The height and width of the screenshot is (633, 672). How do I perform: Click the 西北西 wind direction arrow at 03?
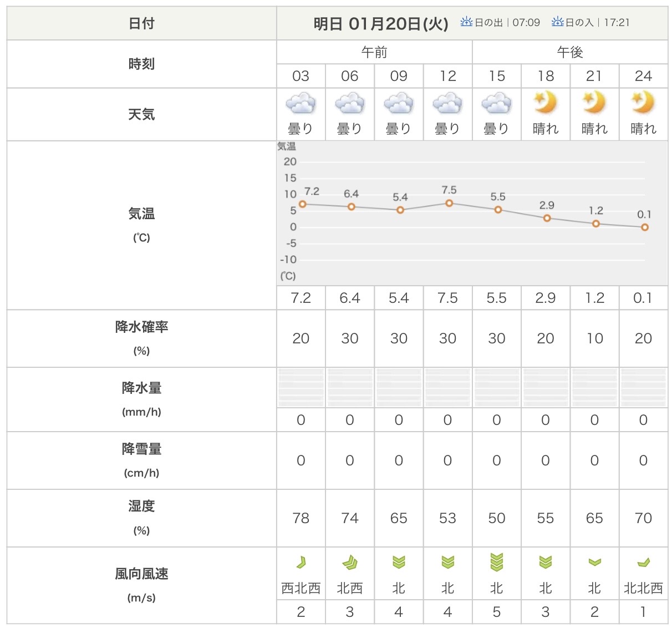point(301,563)
